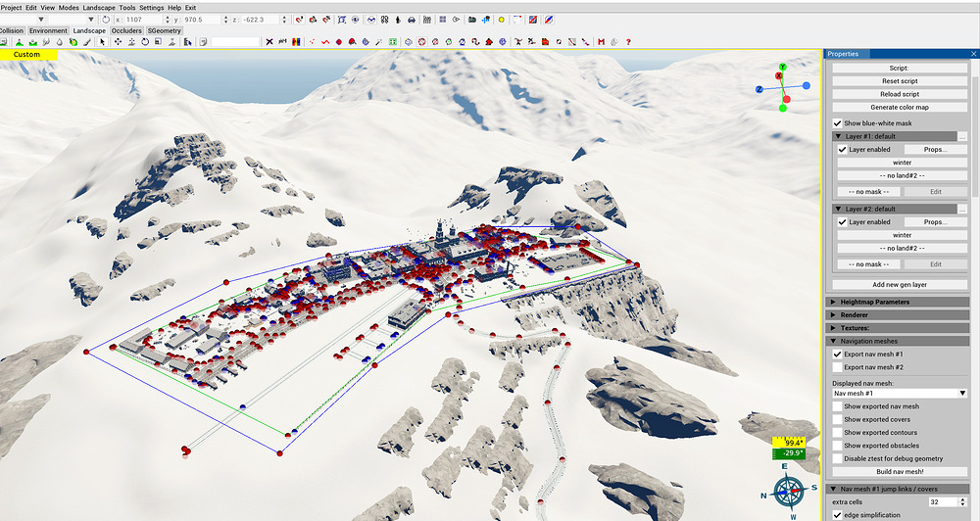Open the Modes menu
This screenshot has height=521, width=980.
pyautogui.click(x=69, y=8)
